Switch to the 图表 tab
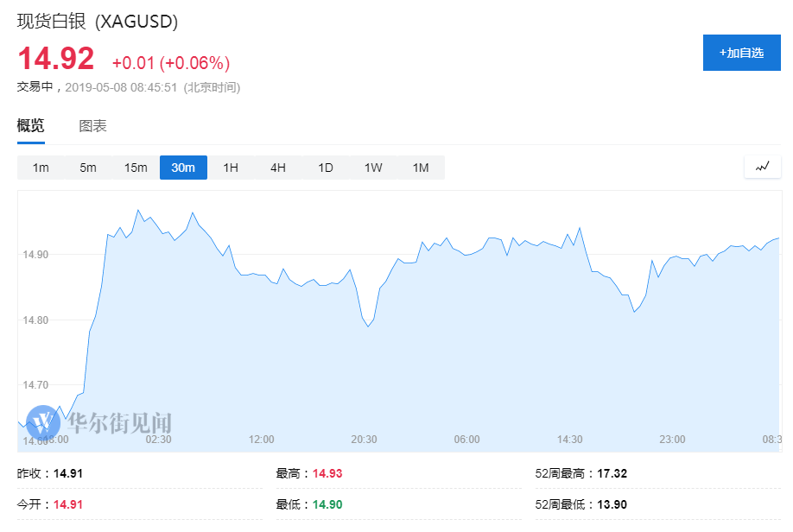The width and height of the screenshot is (793, 532). click(92, 125)
